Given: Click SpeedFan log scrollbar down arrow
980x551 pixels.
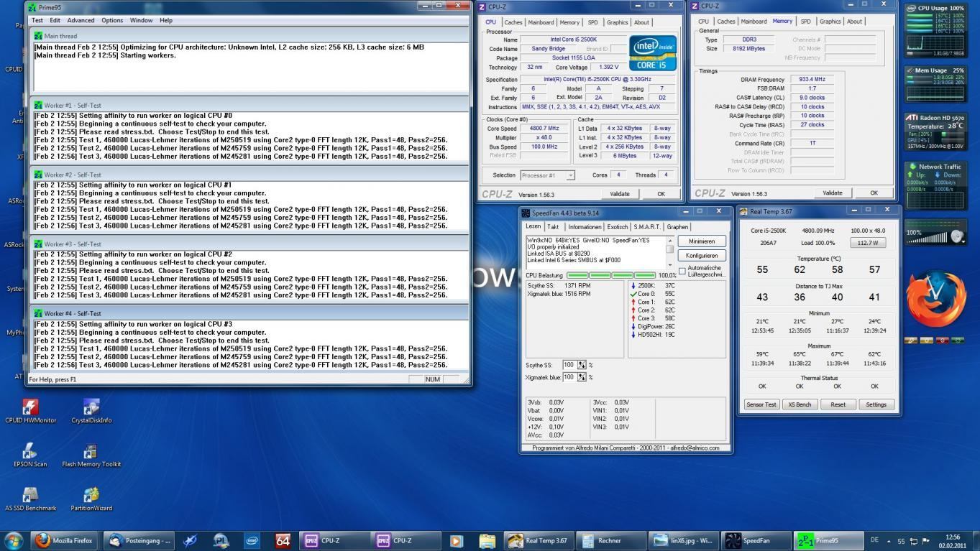Looking at the screenshot, I should (x=670, y=264).
